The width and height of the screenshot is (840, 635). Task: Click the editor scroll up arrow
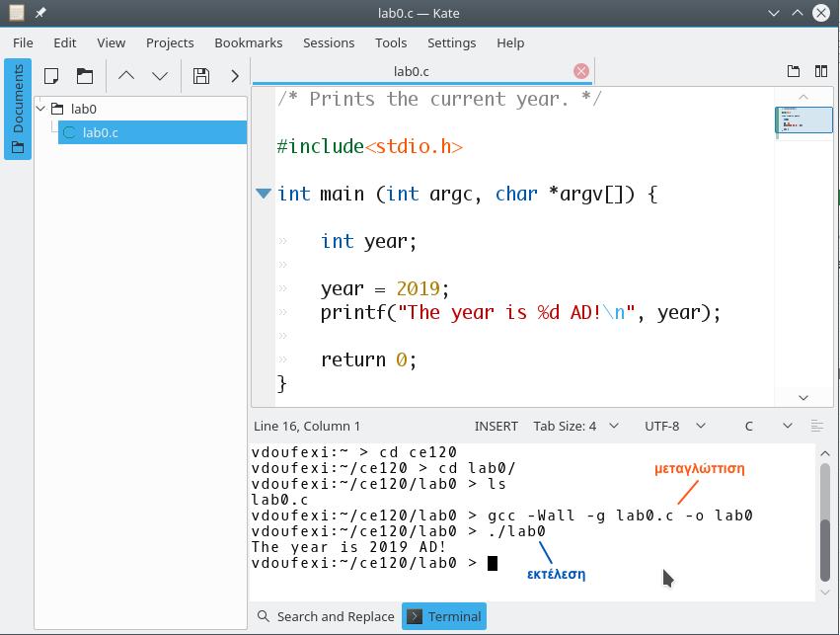[803, 97]
